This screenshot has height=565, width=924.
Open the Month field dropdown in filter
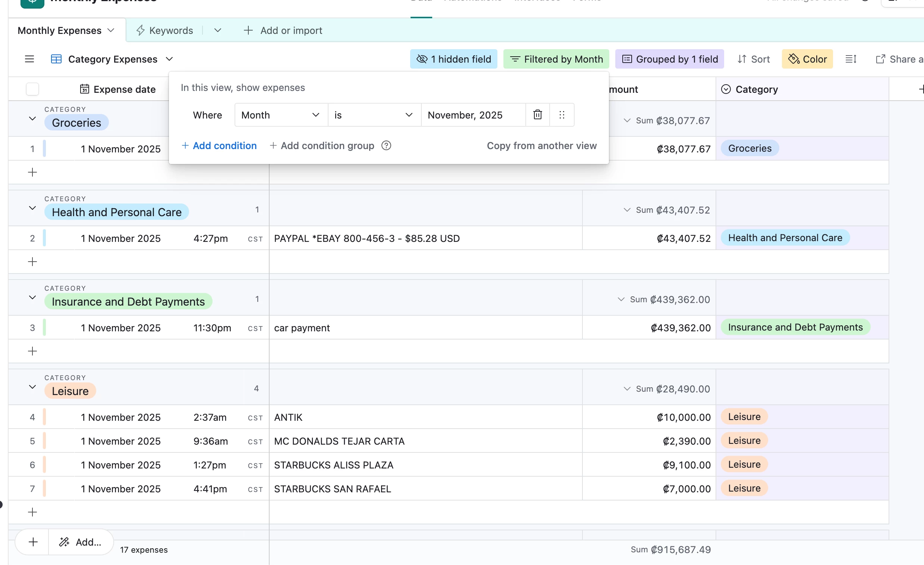click(280, 115)
